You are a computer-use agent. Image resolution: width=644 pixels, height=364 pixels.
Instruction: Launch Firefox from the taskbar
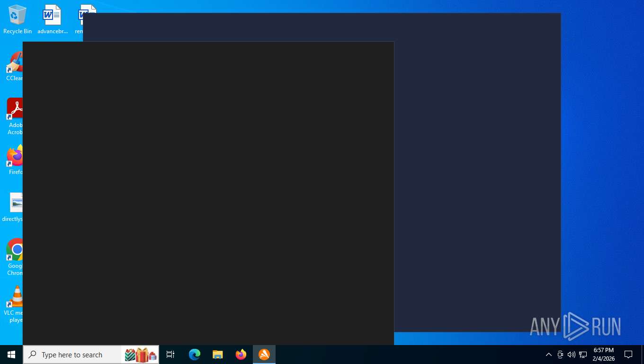click(241, 355)
